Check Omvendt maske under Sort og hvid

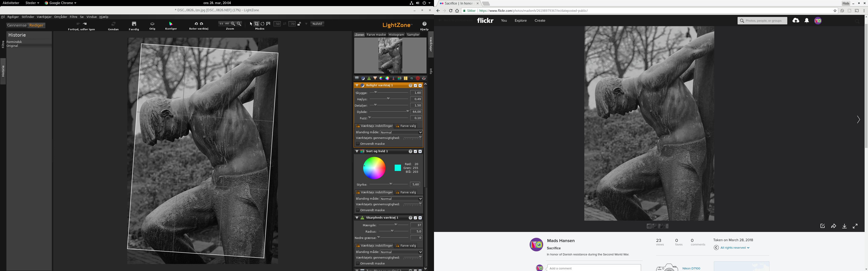[358, 210]
